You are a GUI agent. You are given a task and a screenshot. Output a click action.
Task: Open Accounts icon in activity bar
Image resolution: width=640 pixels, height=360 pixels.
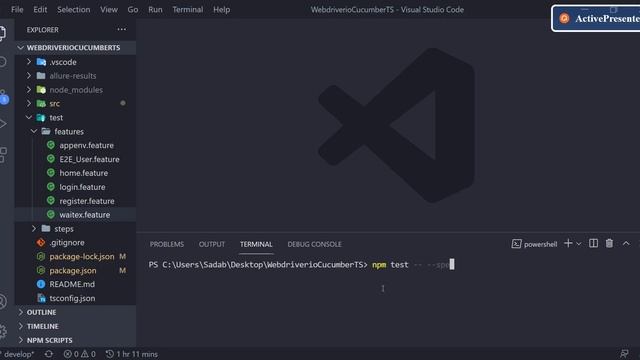tap(3, 302)
